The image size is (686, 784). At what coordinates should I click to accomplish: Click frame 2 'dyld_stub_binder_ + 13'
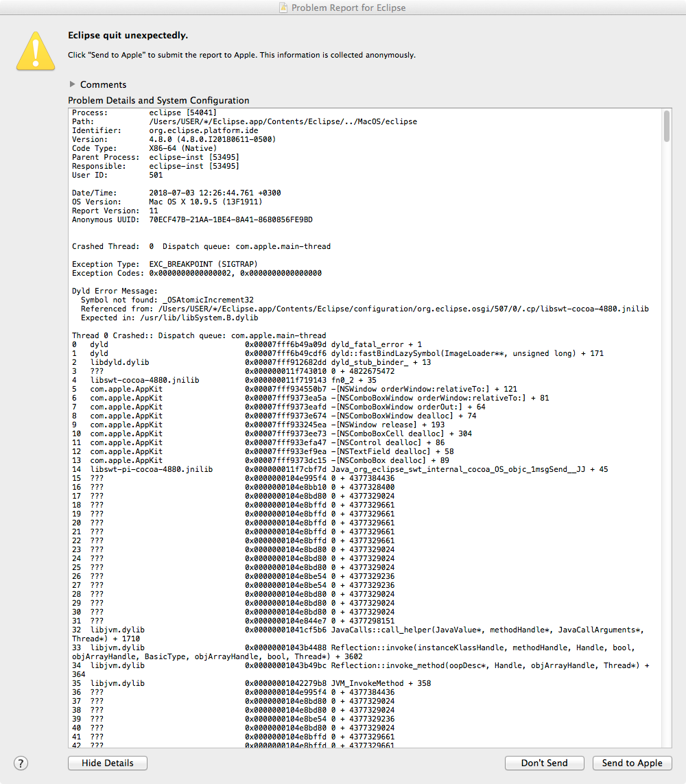coord(252,362)
